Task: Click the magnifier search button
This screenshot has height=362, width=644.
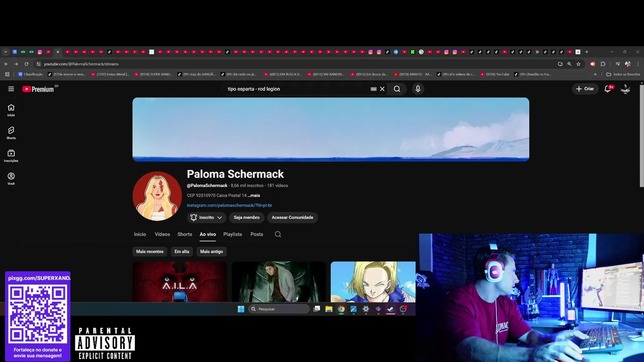Action: pyautogui.click(x=397, y=89)
